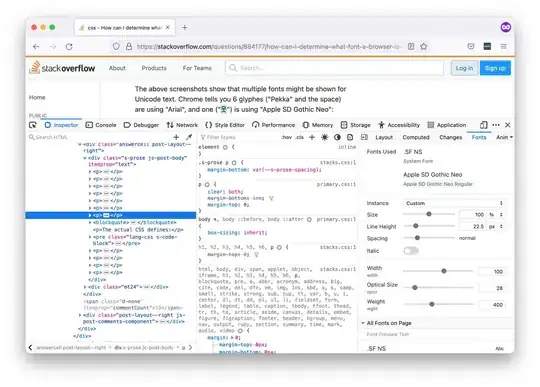Open the Accessibility tab

coord(399,125)
